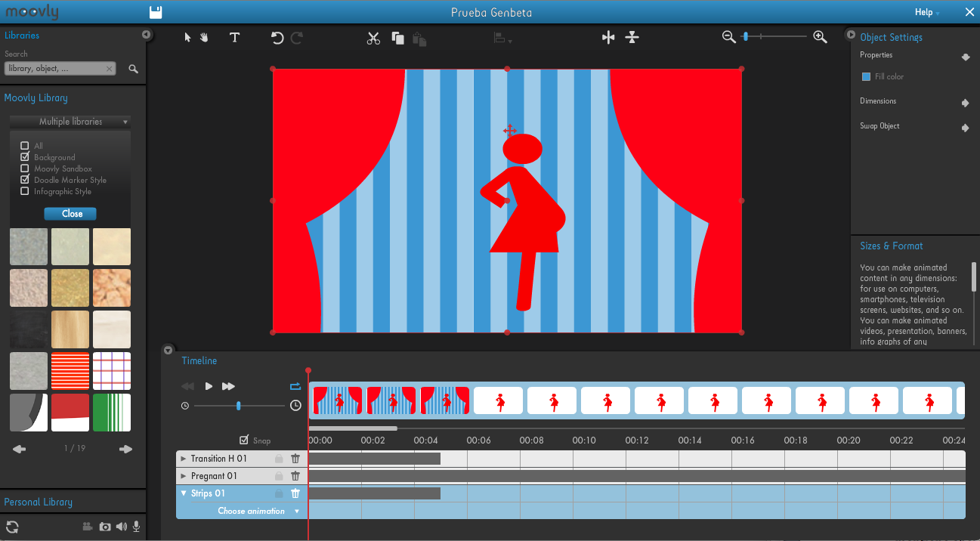Click the Undo arrow icon
Image resolution: width=980 pixels, height=541 pixels.
pos(277,37)
